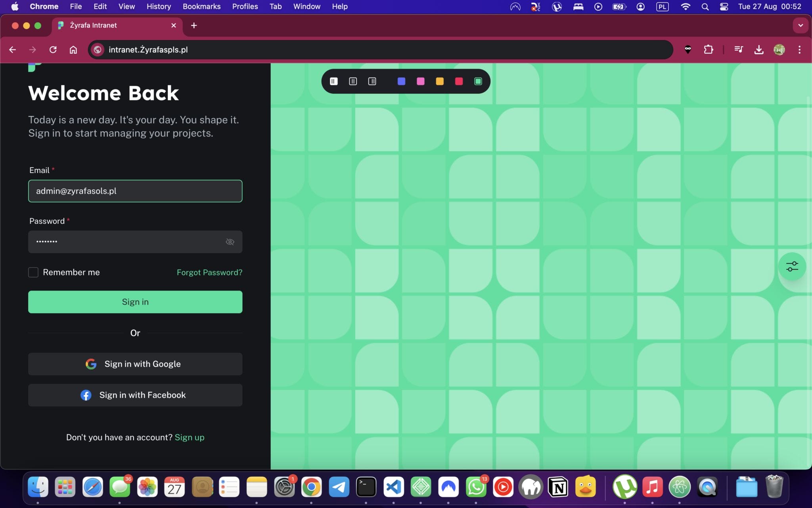Go to the Chrome home page

(73, 50)
